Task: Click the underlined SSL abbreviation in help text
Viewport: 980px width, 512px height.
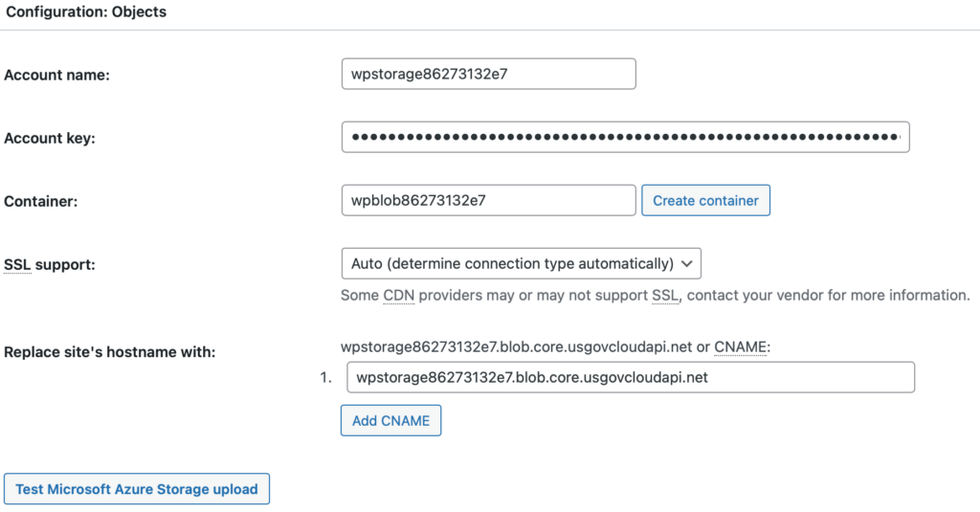Action: click(x=665, y=295)
